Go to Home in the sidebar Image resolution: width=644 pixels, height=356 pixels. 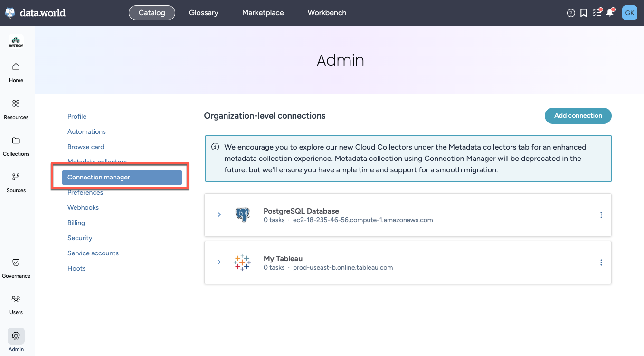coord(16,72)
